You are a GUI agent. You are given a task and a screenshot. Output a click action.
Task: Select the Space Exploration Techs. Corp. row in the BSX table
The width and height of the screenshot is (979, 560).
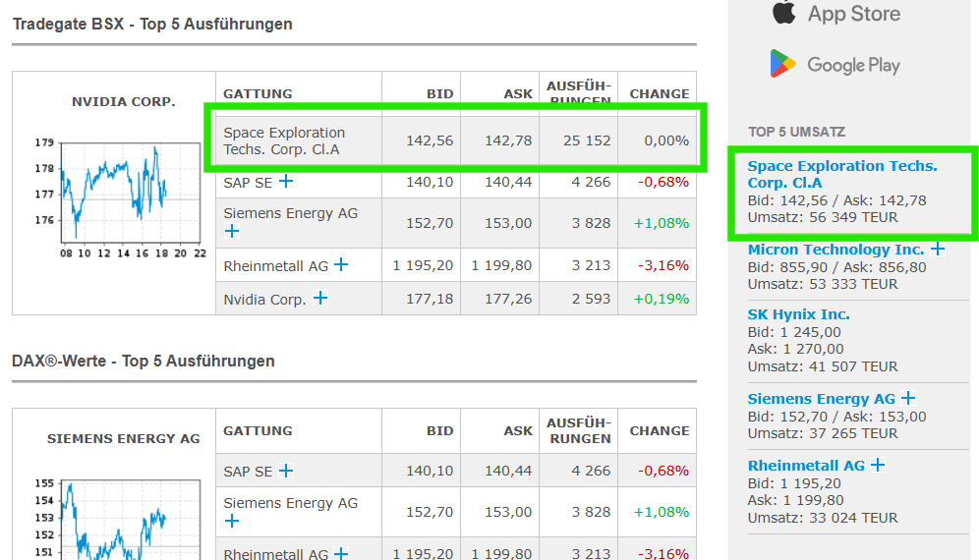coord(456,140)
